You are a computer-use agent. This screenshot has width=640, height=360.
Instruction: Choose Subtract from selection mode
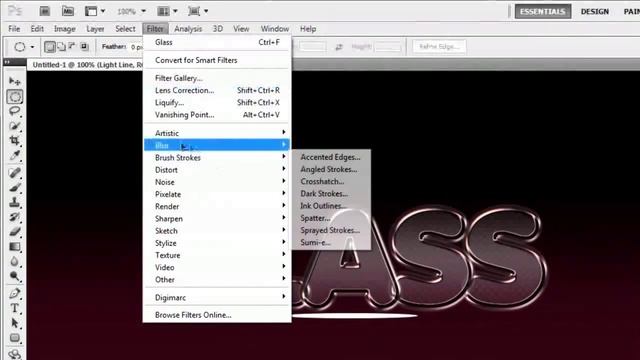[73, 47]
